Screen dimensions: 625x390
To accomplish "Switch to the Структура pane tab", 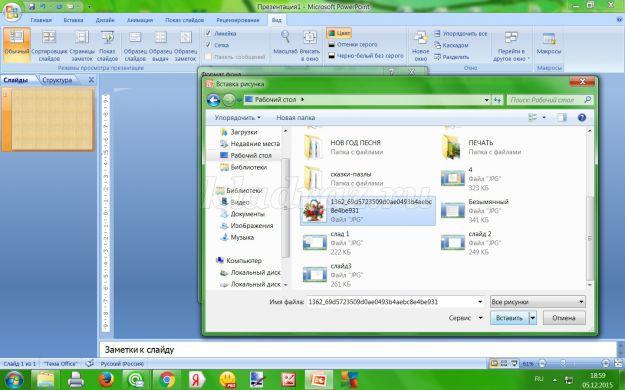I will (57, 80).
